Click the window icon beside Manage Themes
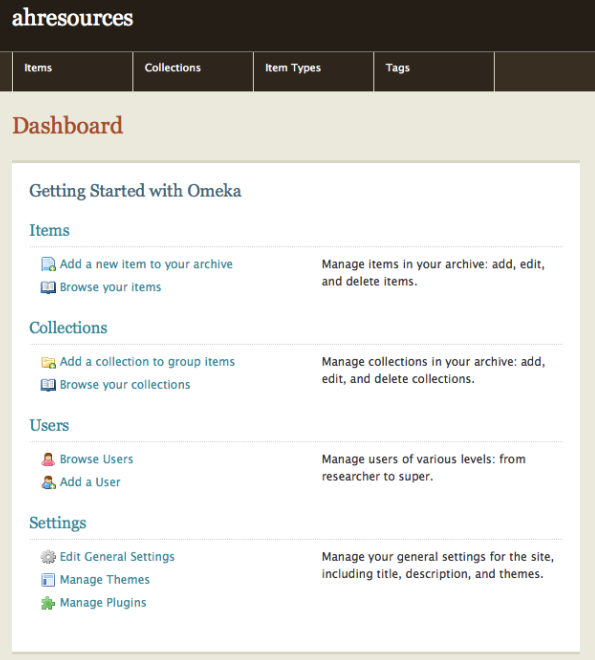 pos(48,580)
